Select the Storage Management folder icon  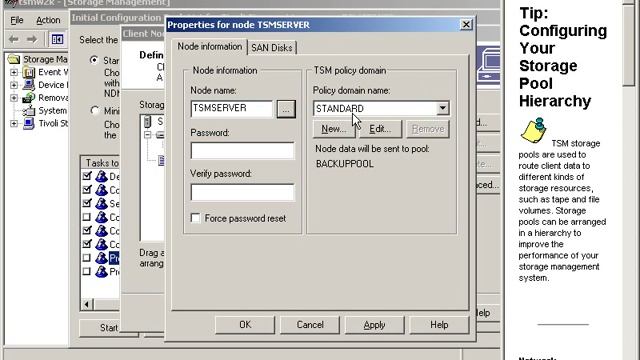pos(14,59)
